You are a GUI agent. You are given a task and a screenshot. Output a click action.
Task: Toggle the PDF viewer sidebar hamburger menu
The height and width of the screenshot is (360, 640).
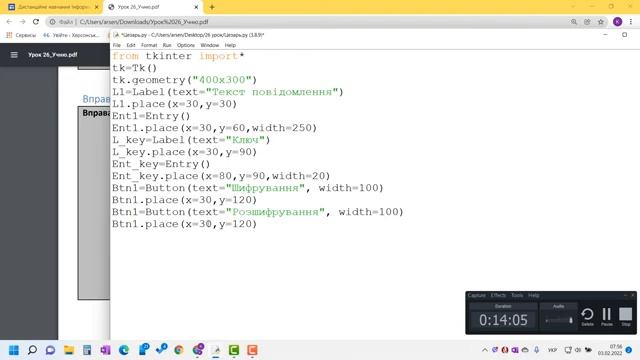click(14, 55)
